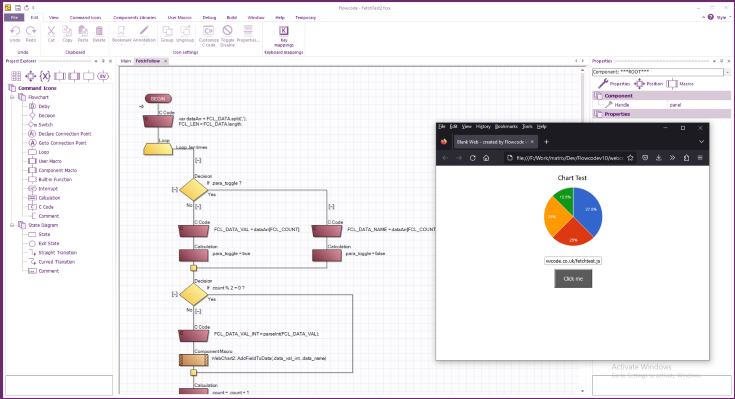The image size is (735, 399).
Task: Open the Components Libraries ribbon tab
Action: 135,17
